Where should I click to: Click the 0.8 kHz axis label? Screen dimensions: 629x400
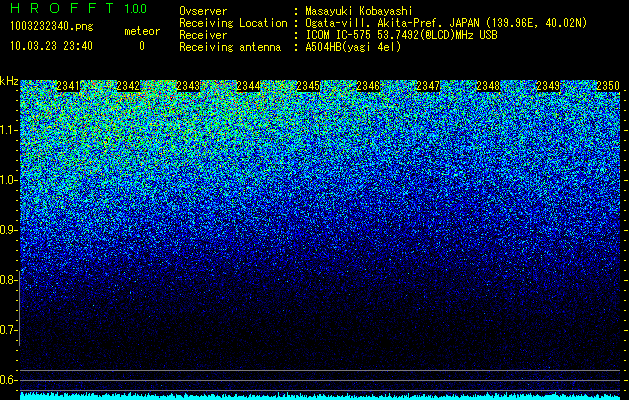click(x=7, y=280)
